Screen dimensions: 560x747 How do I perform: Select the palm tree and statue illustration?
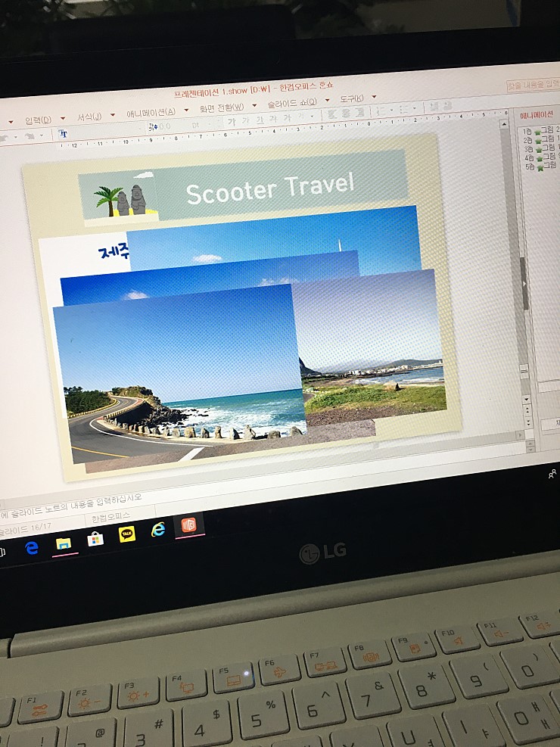119,198
